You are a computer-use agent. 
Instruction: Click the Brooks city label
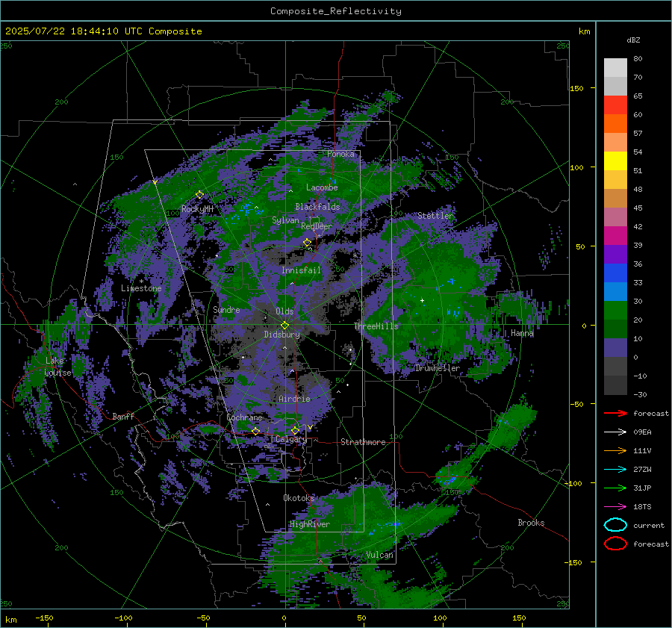tap(531, 523)
